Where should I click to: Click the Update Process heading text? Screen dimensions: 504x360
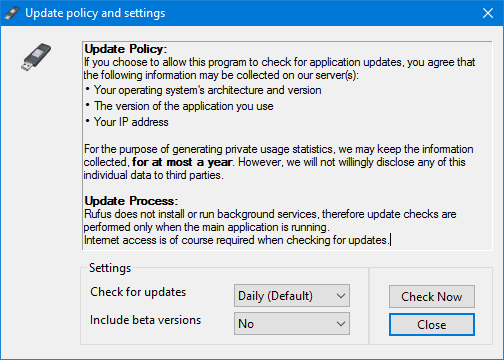(131, 201)
